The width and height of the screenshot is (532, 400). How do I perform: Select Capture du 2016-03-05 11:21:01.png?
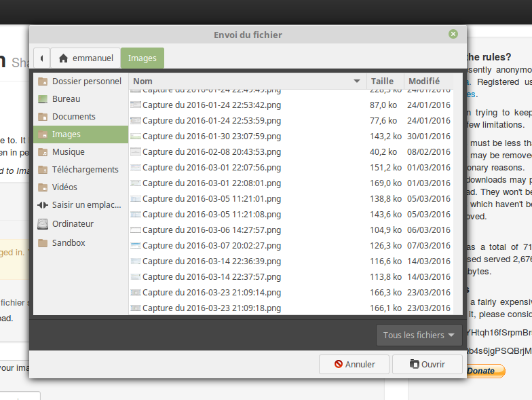click(290, 198)
